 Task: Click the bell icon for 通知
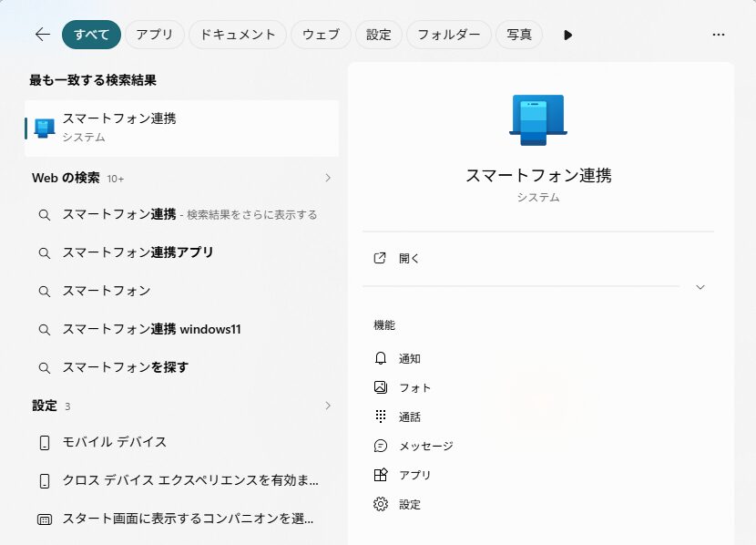[x=381, y=358]
